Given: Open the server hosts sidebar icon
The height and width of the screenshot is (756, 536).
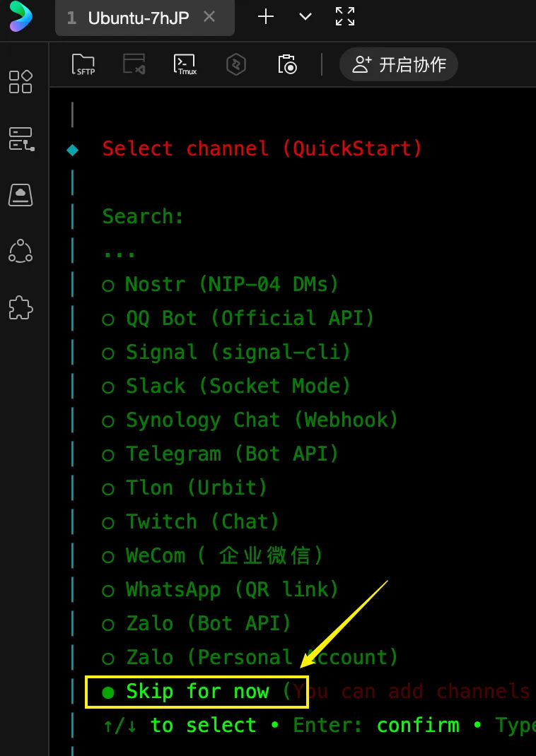Looking at the screenshot, I should point(21,138).
